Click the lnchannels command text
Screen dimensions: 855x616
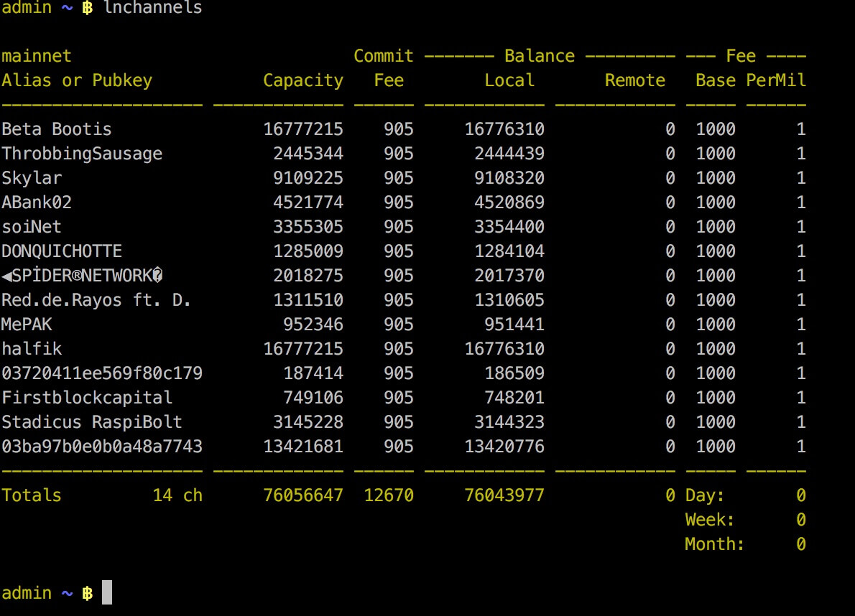pyautogui.click(x=152, y=9)
